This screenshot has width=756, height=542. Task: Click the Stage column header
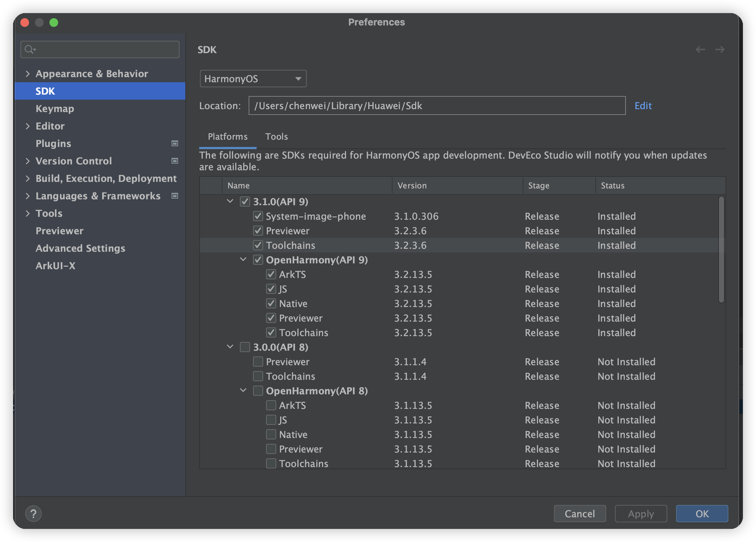(559, 186)
